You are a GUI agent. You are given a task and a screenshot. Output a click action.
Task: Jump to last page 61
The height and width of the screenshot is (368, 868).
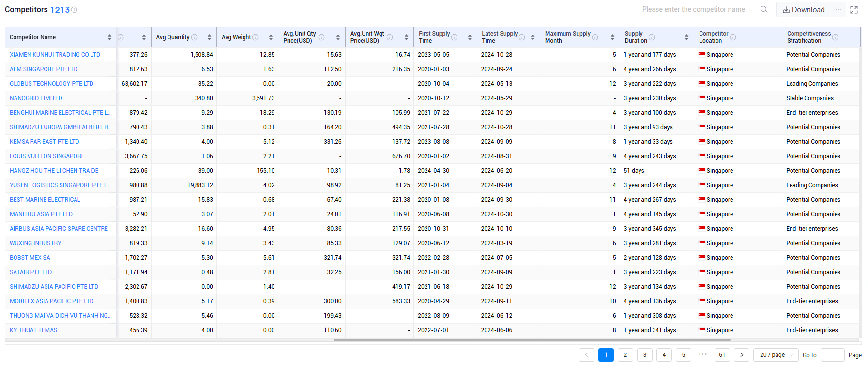[x=722, y=355]
